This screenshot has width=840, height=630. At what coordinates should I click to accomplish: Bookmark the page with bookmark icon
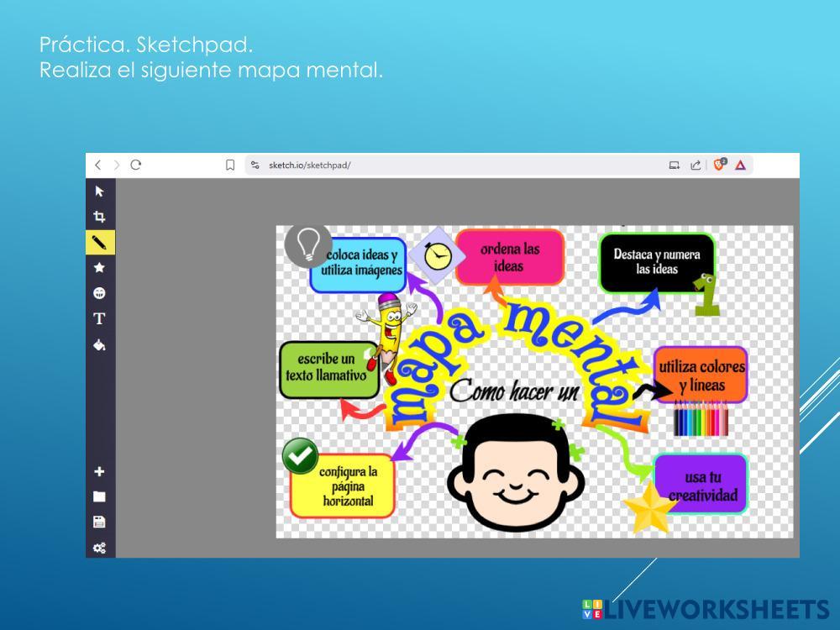(230, 165)
